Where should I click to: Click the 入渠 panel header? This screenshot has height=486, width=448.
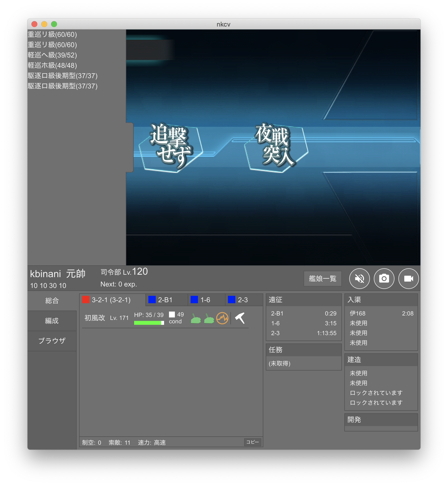[x=381, y=300]
